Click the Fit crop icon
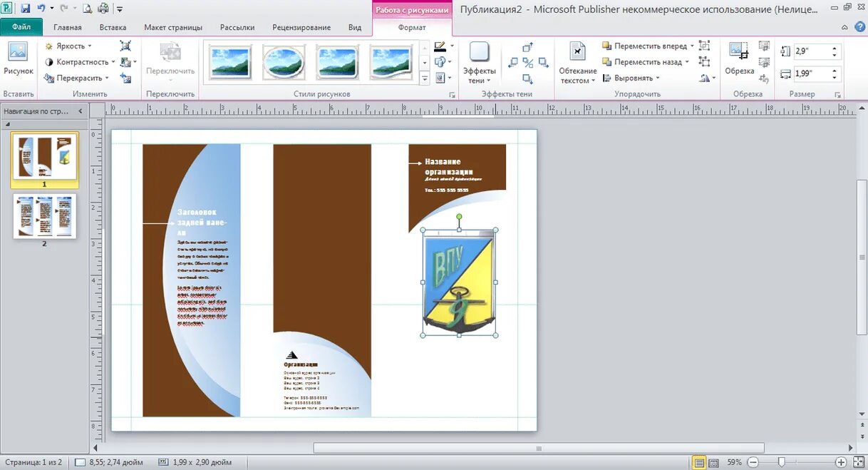868x470 pixels. tap(765, 46)
